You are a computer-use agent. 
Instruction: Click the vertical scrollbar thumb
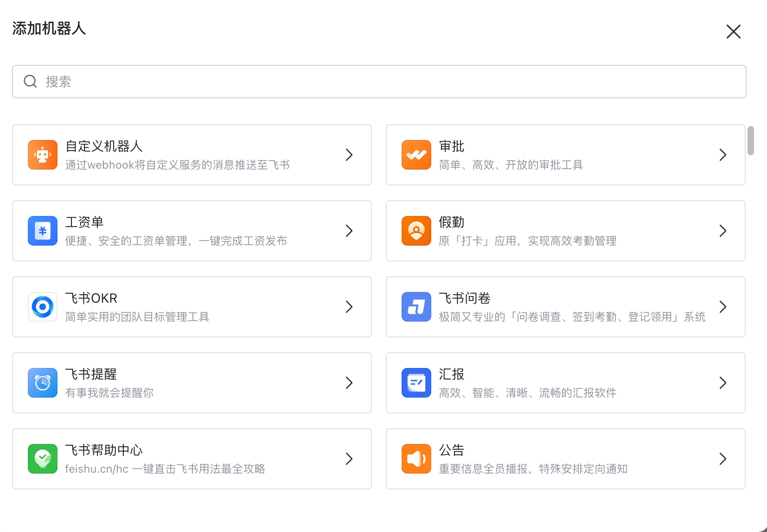click(751, 140)
